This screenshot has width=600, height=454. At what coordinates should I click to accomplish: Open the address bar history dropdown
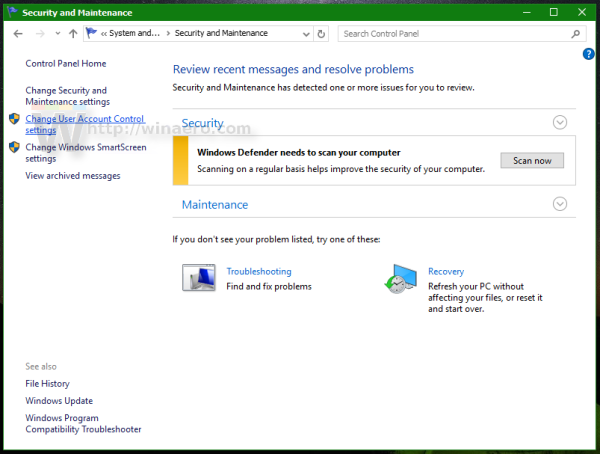point(306,34)
